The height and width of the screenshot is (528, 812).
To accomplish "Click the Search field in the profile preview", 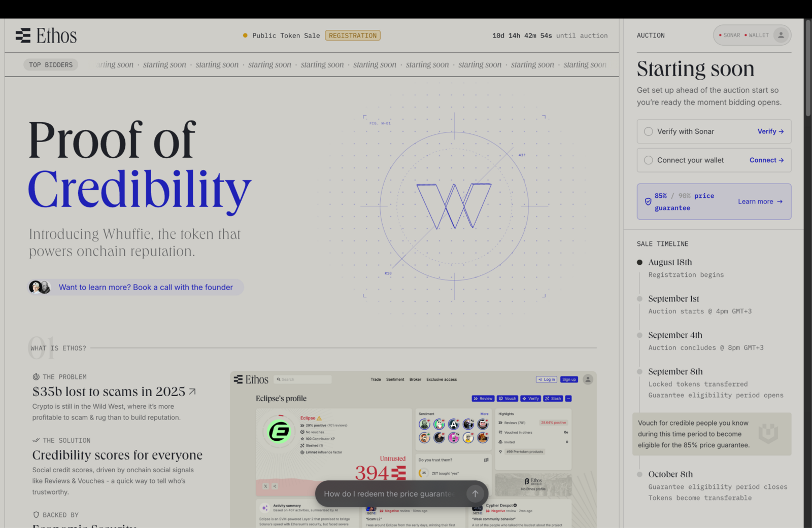I will tap(302, 379).
